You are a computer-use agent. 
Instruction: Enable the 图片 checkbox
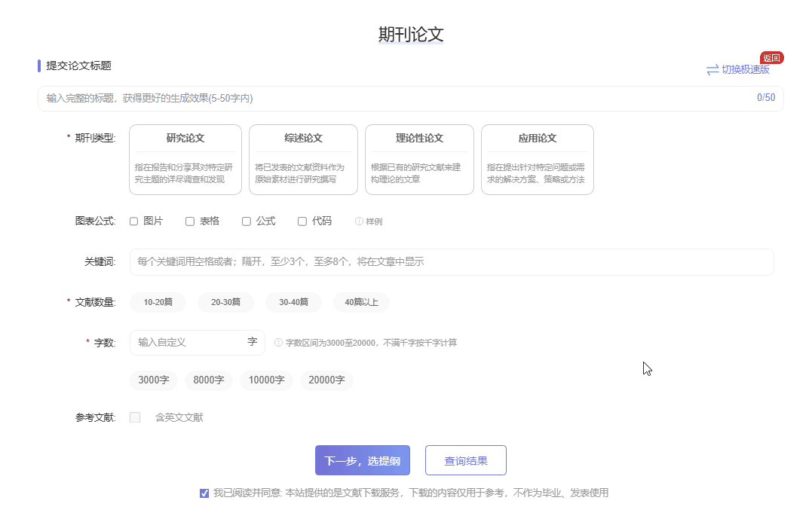[133, 221]
